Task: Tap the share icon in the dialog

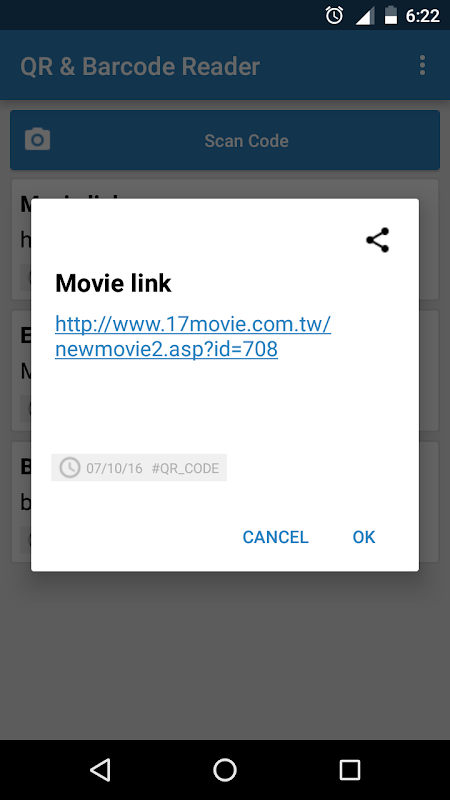Action: (x=378, y=240)
